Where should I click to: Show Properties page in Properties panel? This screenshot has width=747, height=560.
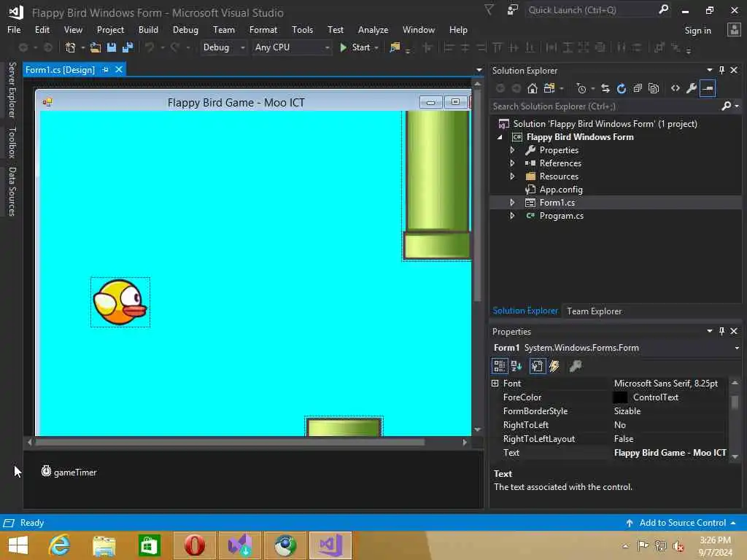point(538,366)
